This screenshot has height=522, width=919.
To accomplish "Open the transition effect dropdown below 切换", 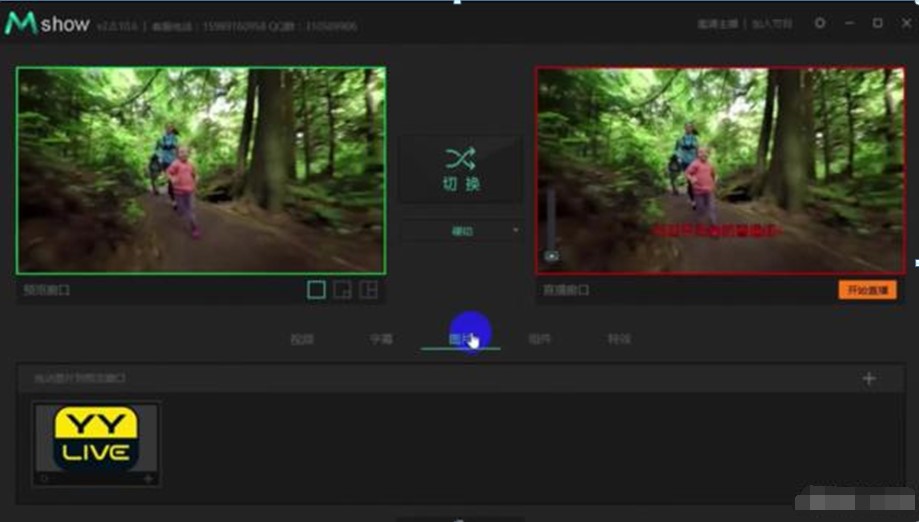I will (461, 231).
